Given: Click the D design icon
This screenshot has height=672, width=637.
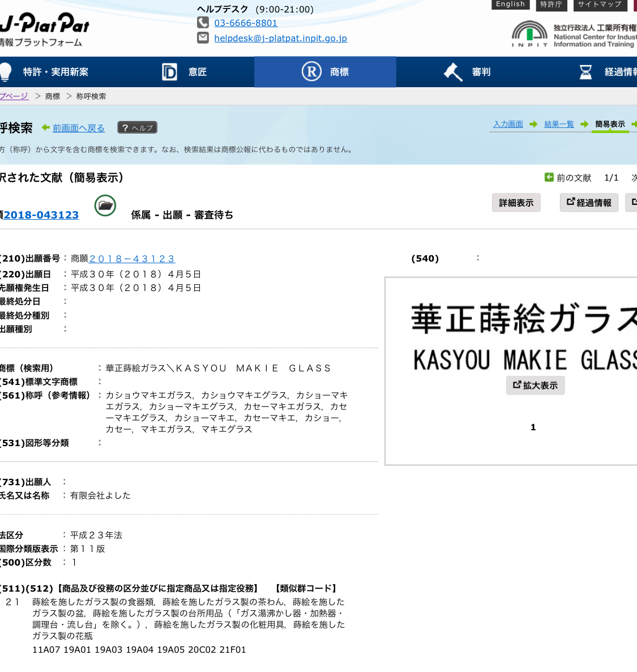Looking at the screenshot, I should pos(169,72).
